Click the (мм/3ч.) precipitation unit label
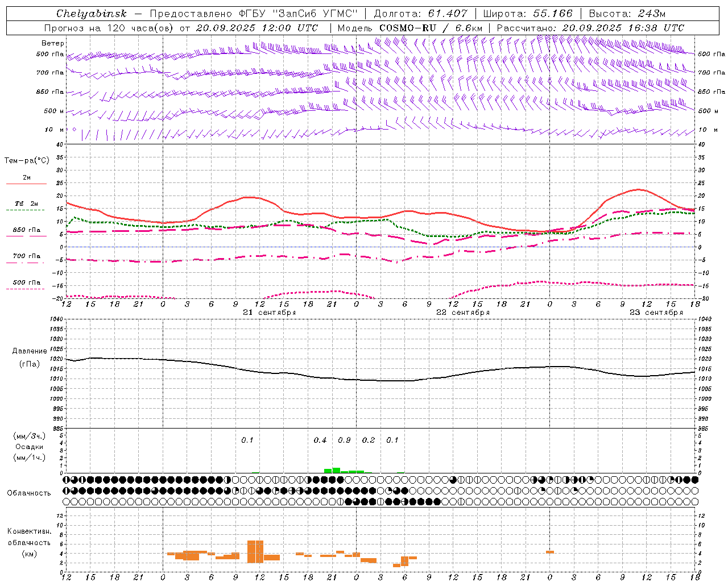Screen dimensions: 728x582 click(30, 436)
